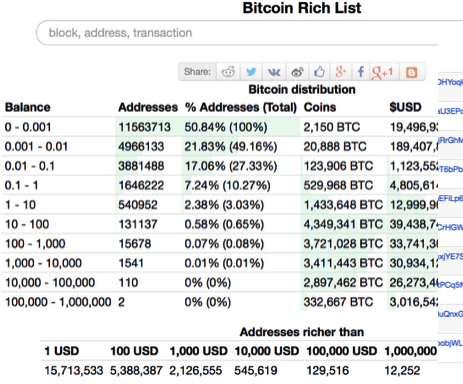Share on Facebook icon
The image size is (463, 384).
(x=361, y=72)
